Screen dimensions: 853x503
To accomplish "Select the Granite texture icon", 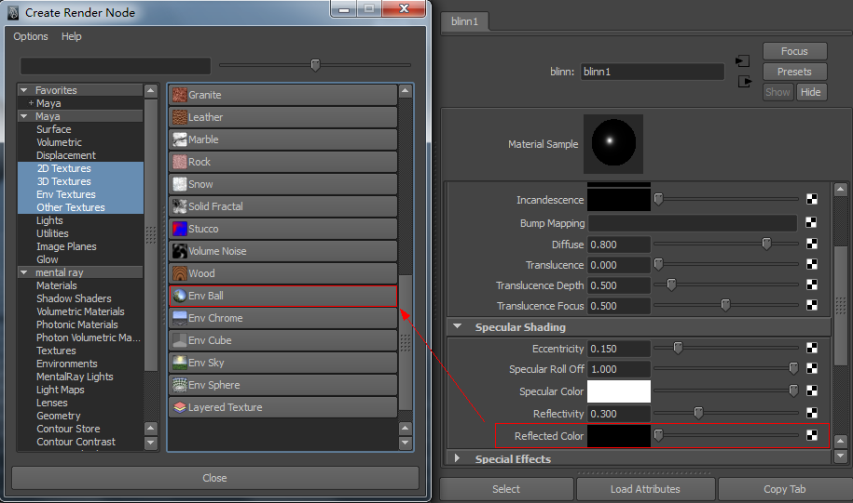I will 180,95.
